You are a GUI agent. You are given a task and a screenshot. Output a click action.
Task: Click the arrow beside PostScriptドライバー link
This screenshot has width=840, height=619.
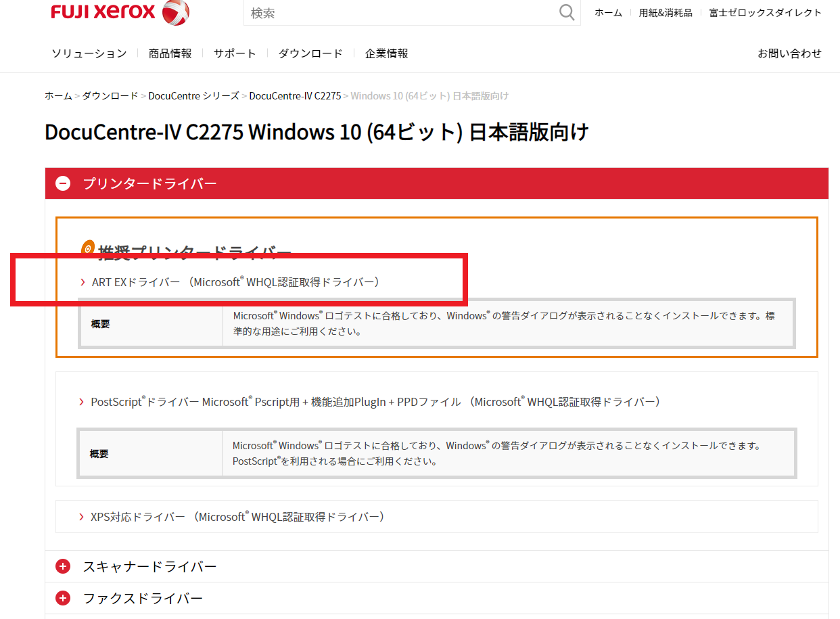coord(82,402)
